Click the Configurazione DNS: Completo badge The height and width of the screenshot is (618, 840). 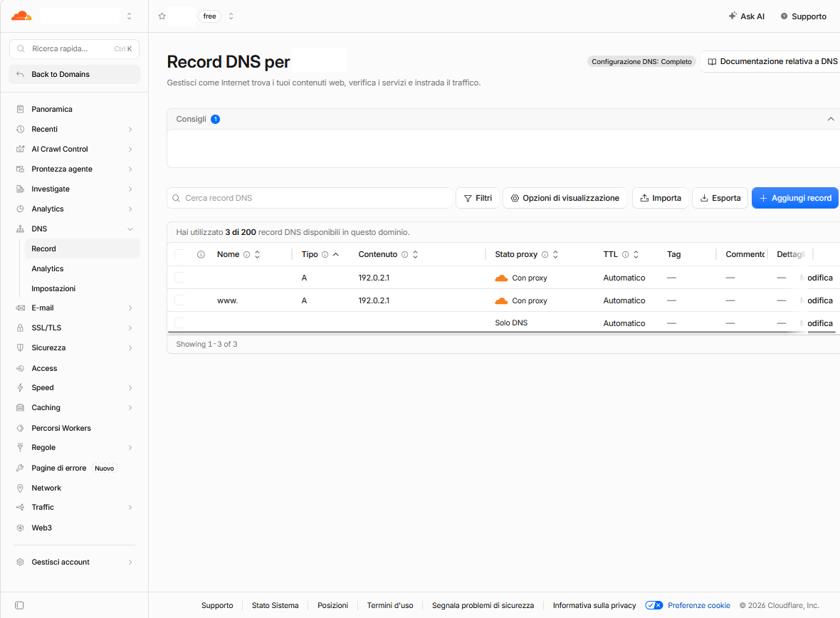[x=641, y=62]
